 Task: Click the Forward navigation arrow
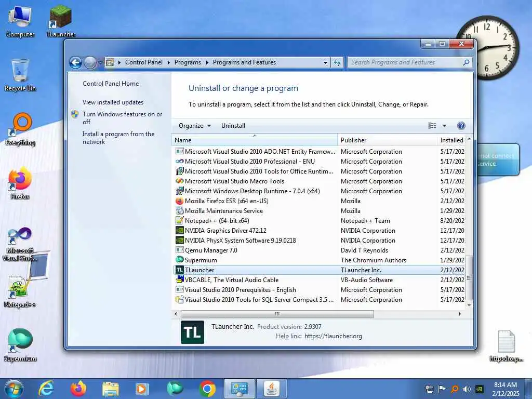coord(90,62)
